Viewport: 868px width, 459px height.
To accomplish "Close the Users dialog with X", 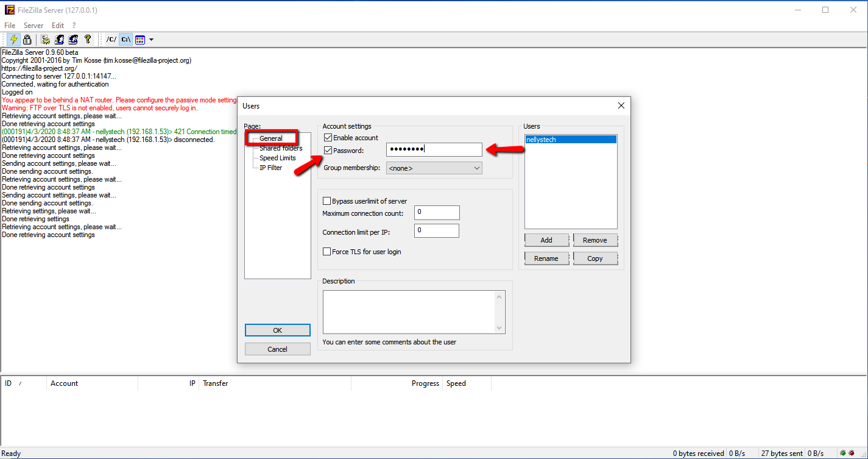I will (x=621, y=105).
